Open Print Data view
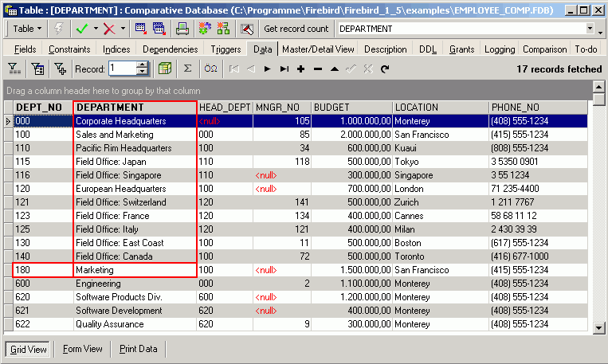 click(139, 350)
